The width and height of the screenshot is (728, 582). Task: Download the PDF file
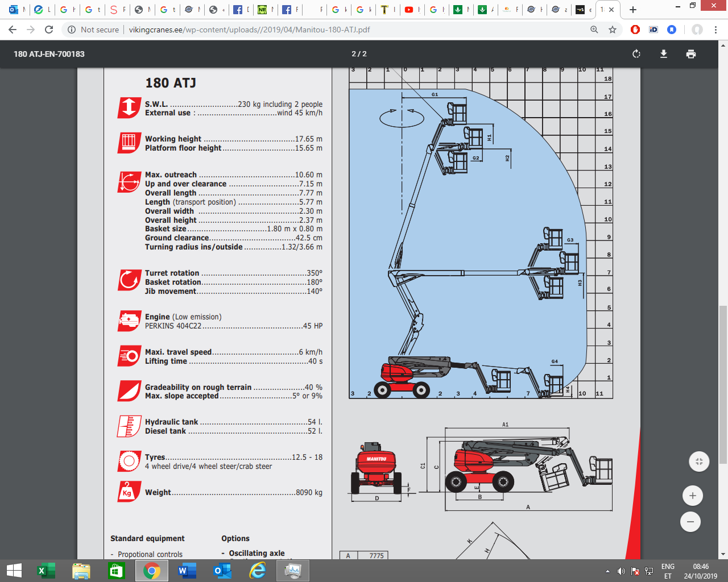coord(663,54)
